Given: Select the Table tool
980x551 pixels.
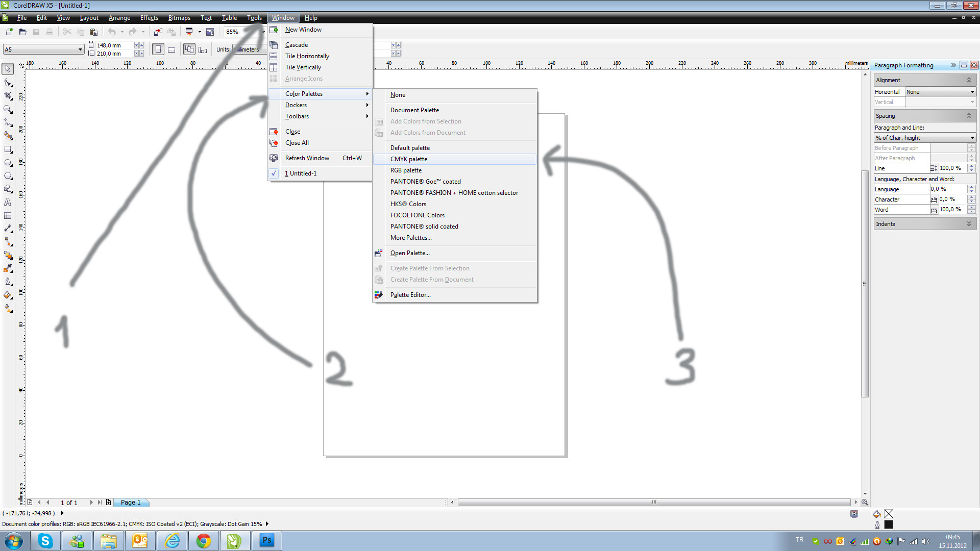Looking at the screenshot, I should pyautogui.click(x=8, y=215).
